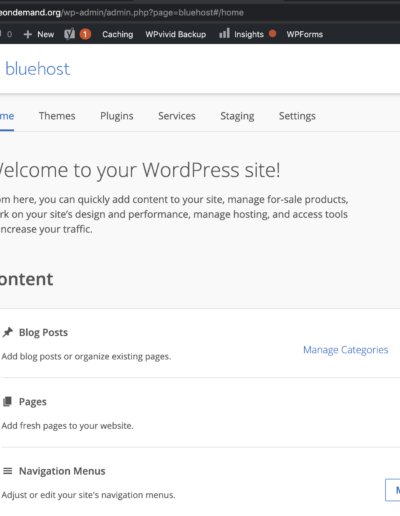Click the orange dot beside Insights
This screenshot has height=516, width=400.
tap(272, 33)
